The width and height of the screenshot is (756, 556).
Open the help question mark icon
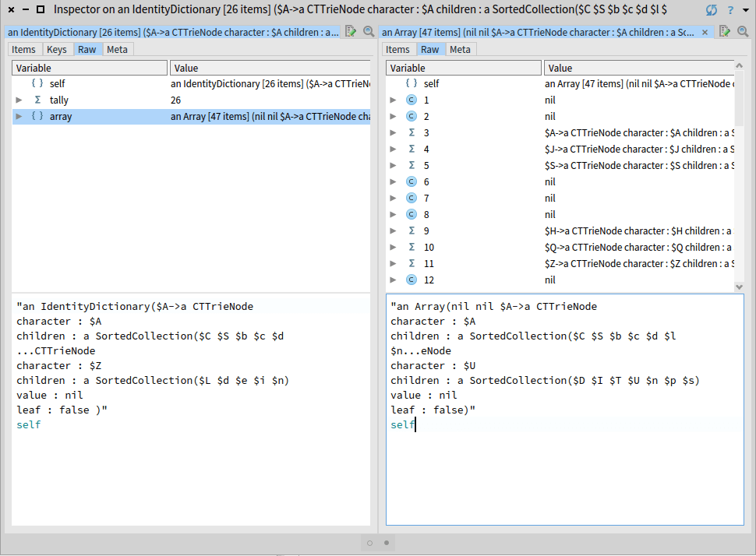click(730, 10)
